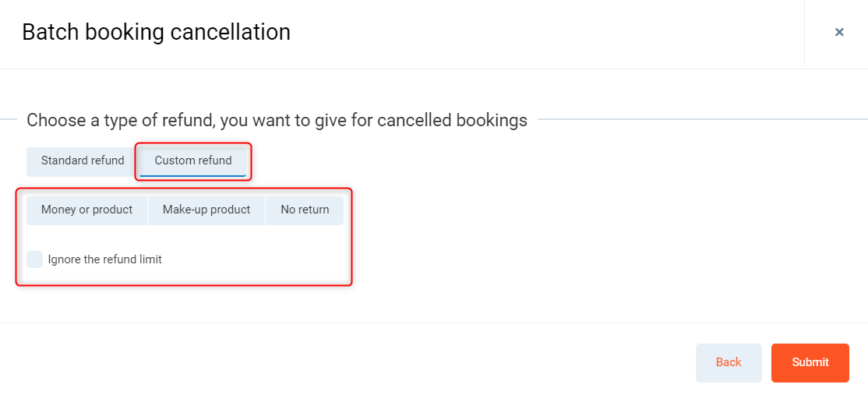Close the Batch booking cancellation dialog

[x=839, y=33]
